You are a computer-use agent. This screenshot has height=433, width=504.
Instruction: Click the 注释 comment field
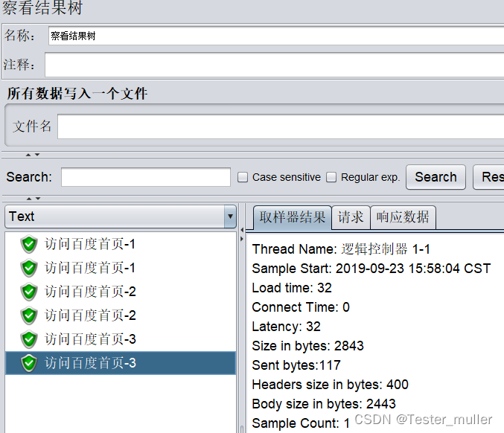274,65
